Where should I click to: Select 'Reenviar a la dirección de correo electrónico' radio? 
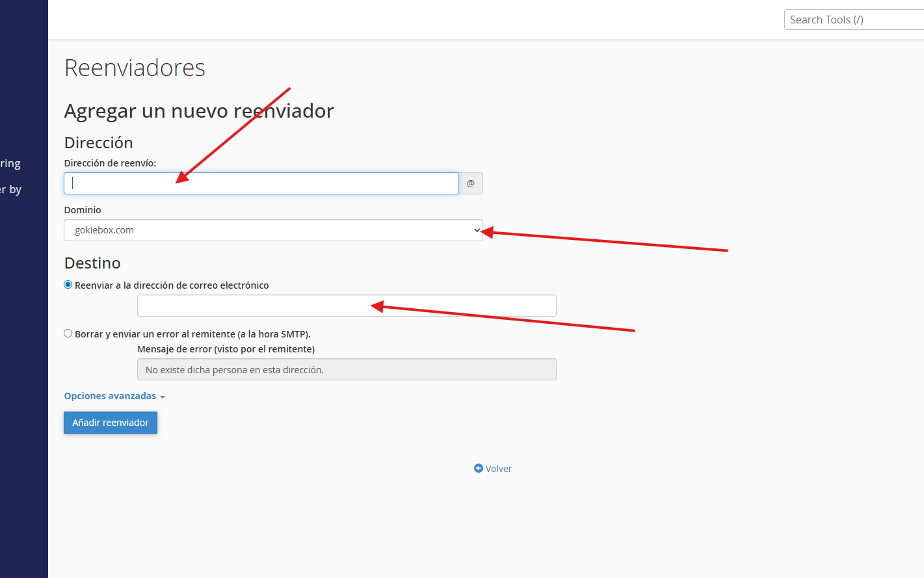click(x=68, y=285)
